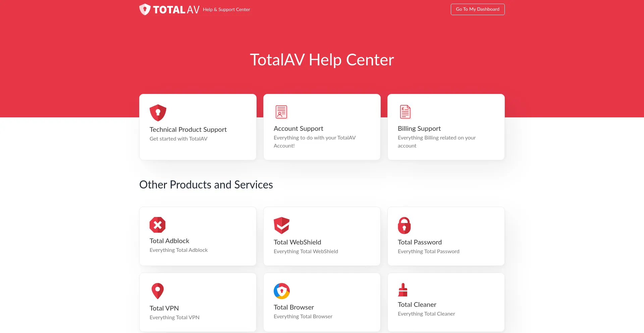This screenshot has height=333, width=644.
Task: Open the Total Password title link
Action: 420,242
